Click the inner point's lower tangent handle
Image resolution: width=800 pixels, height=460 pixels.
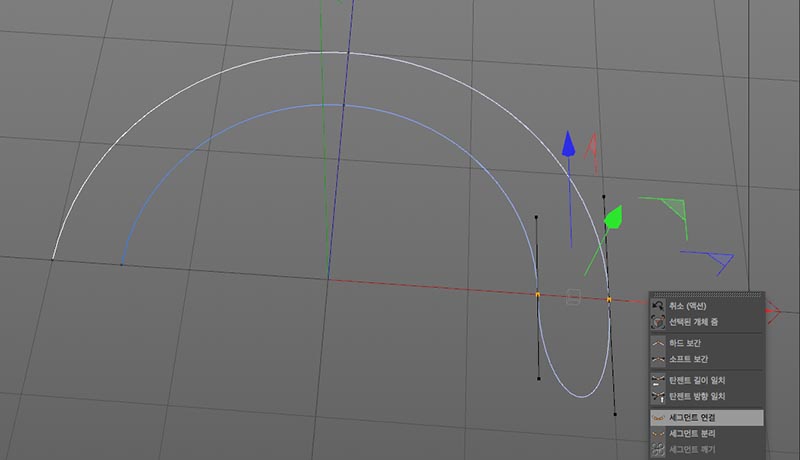(x=539, y=378)
